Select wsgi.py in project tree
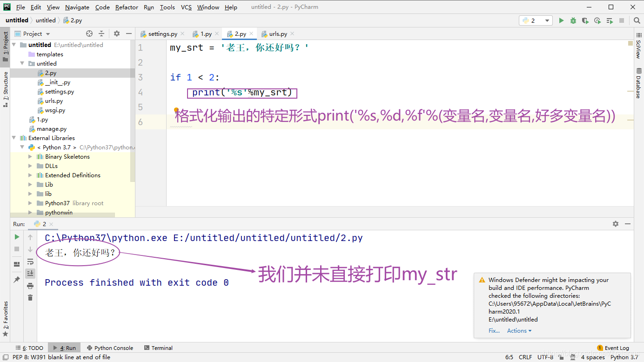Screen dimensions: 644x362 pyautogui.click(x=55, y=110)
